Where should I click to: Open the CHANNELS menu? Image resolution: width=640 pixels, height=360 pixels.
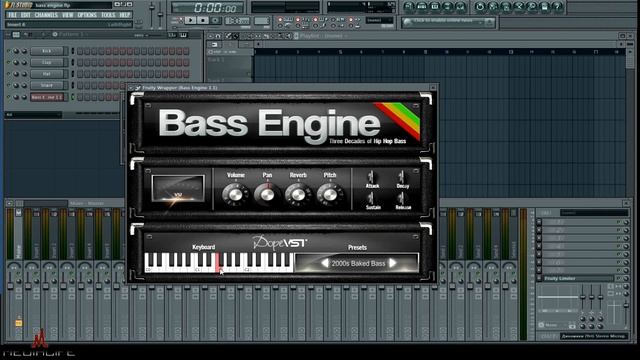(46, 15)
